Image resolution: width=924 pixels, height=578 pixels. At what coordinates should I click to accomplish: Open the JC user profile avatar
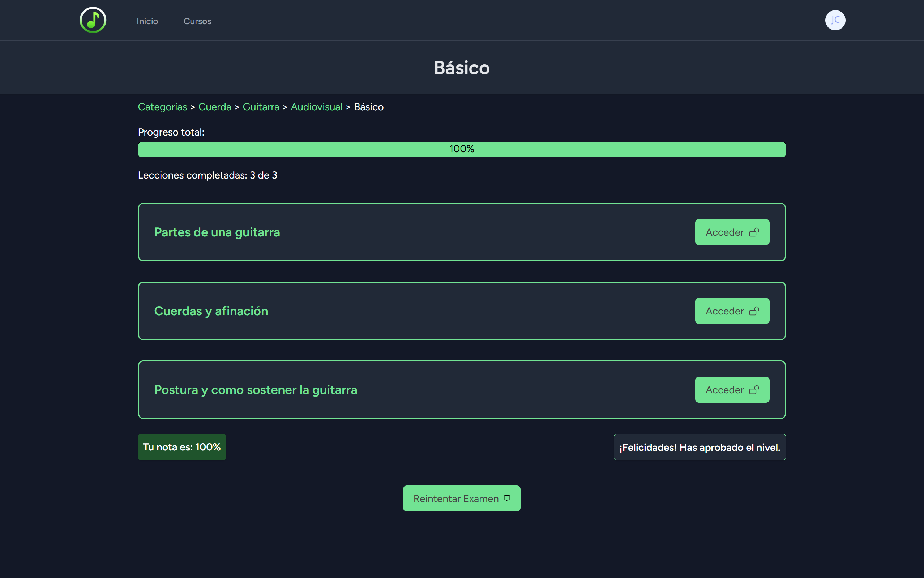(835, 20)
